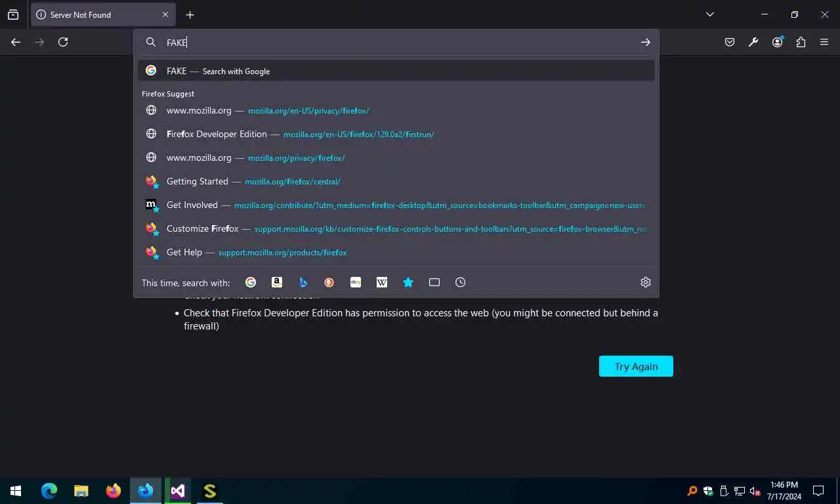Search this time with Bing icon
Viewport: 840px width, 504px height.
(303, 282)
